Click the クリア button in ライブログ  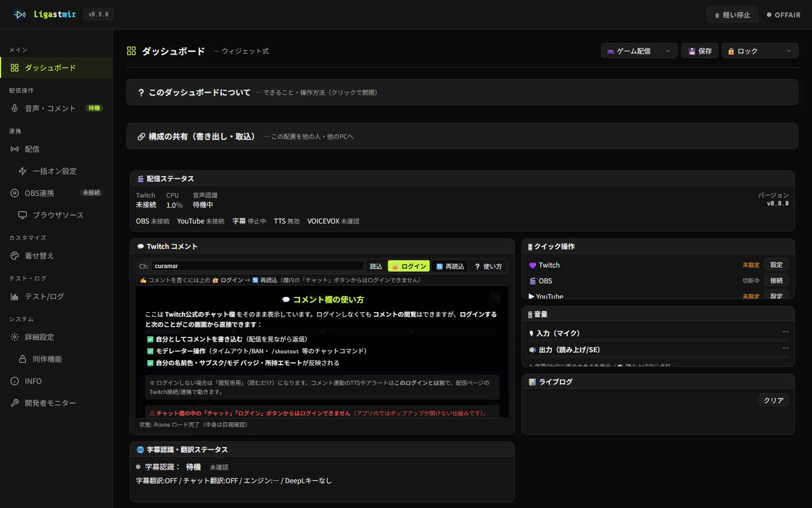[x=774, y=400]
